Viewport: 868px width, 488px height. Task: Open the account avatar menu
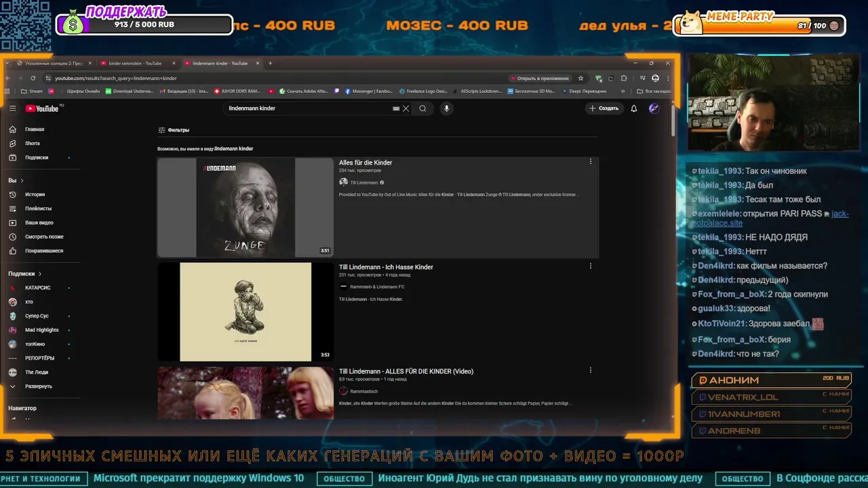pos(654,108)
